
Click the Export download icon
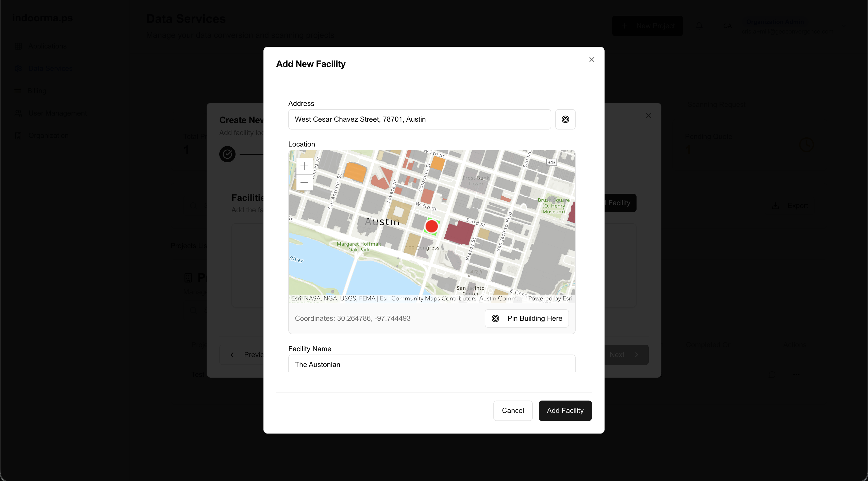(x=775, y=206)
